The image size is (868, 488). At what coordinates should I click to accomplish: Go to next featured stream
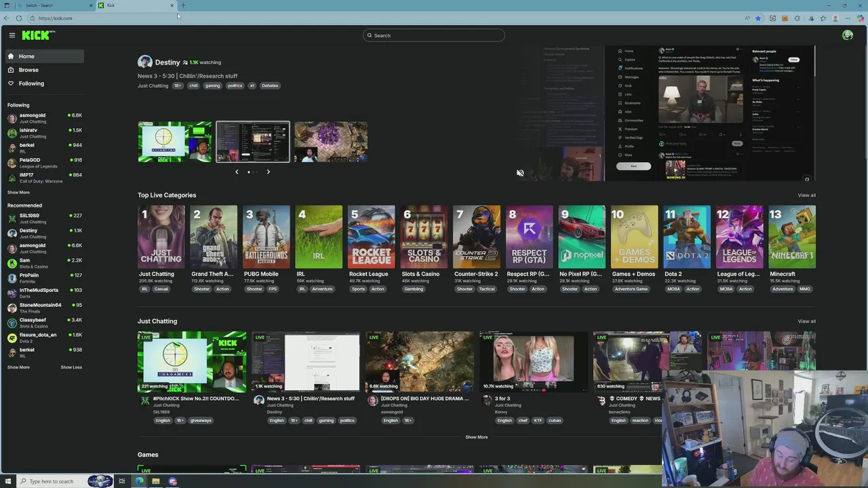268,172
